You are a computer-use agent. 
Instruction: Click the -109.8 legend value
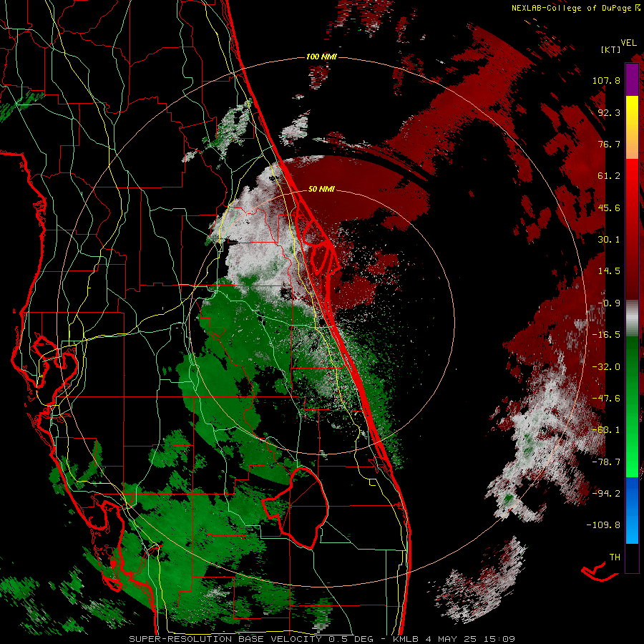603,525
